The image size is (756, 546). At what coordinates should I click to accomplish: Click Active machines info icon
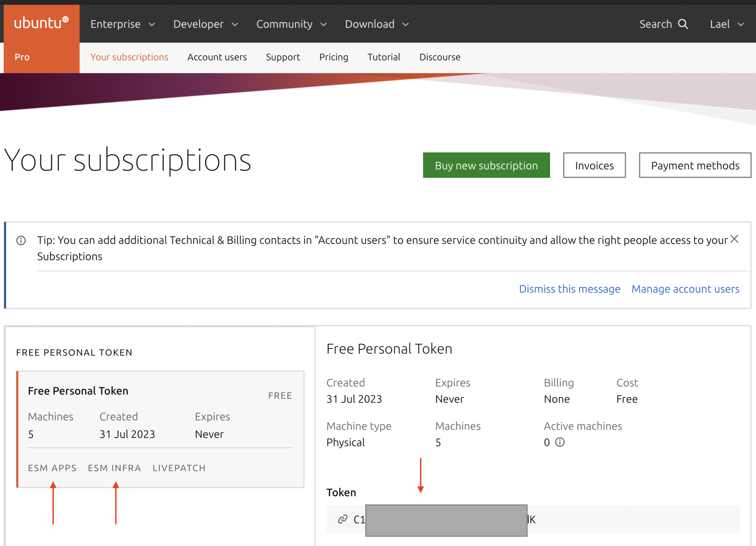click(560, 442)
